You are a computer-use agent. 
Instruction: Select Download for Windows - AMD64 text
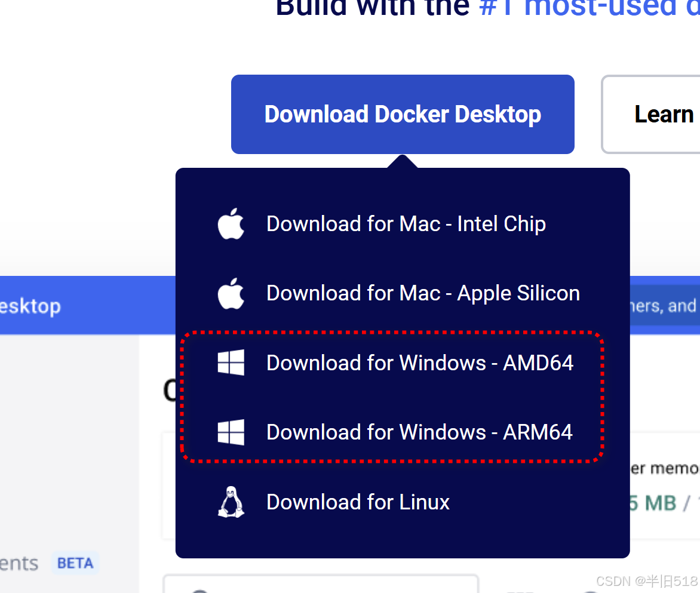click(420, 362)
